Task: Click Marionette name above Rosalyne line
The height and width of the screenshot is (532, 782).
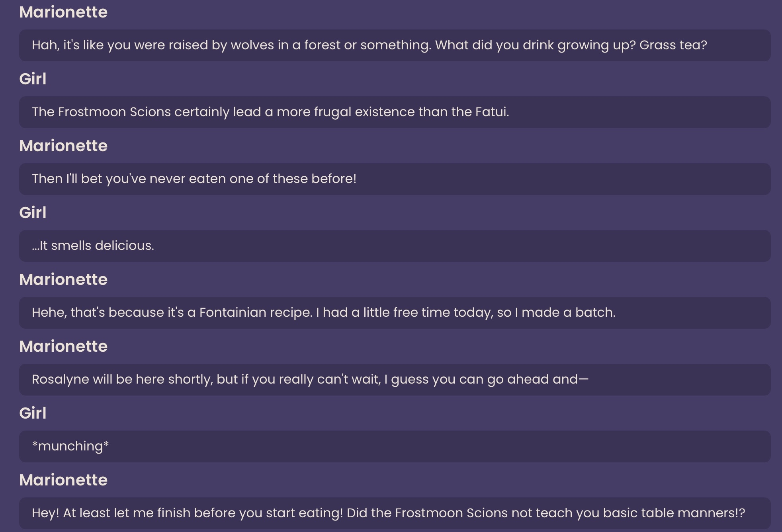Action: [x=63, y=347]
